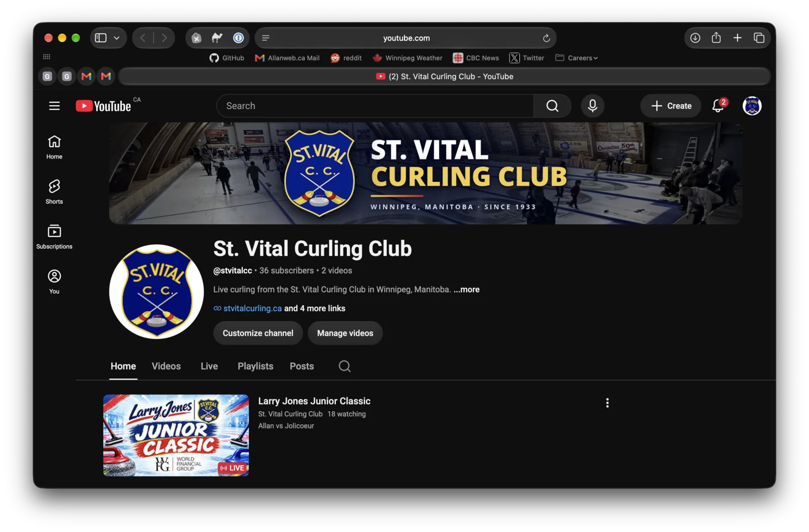Open Shorts from the sidebar
This screenshot has width=809, height=532.
click(54, 191)
